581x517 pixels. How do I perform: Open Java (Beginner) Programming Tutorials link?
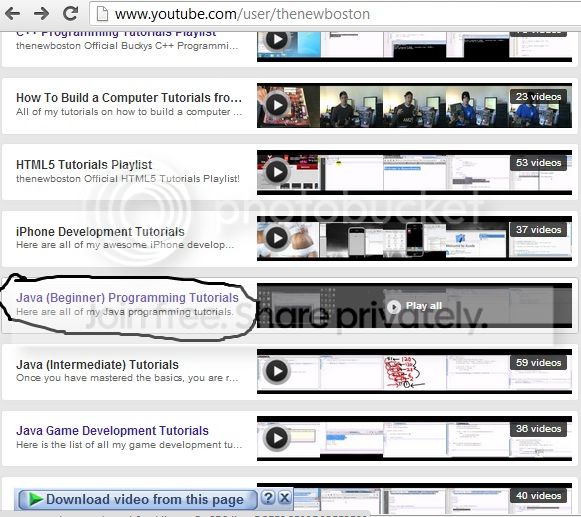pos(127,298)
